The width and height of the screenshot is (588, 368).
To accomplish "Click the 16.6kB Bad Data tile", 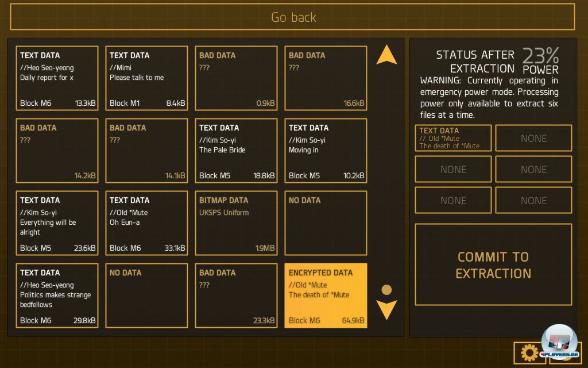I will pyautogui.click(x=326, y=78).
